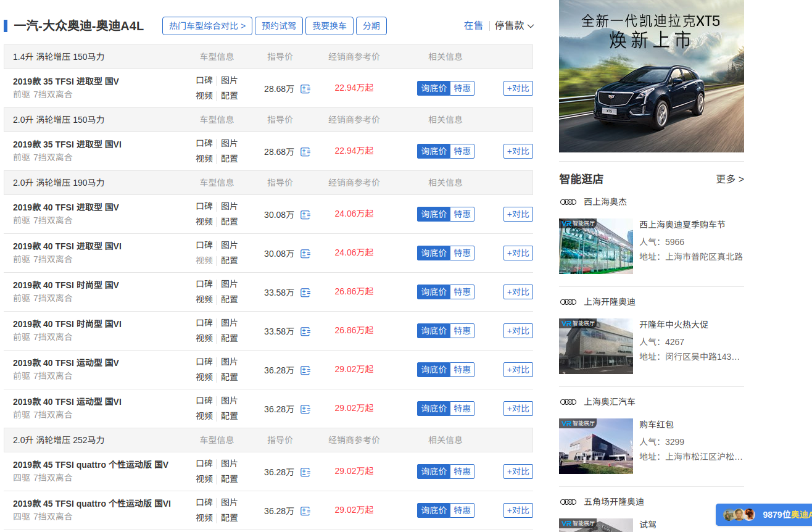This screenshot has width=812, height=532.
Task: Click 询底价 for 45 TFSI quattro 个性运动版 国V
Action: 434,472
